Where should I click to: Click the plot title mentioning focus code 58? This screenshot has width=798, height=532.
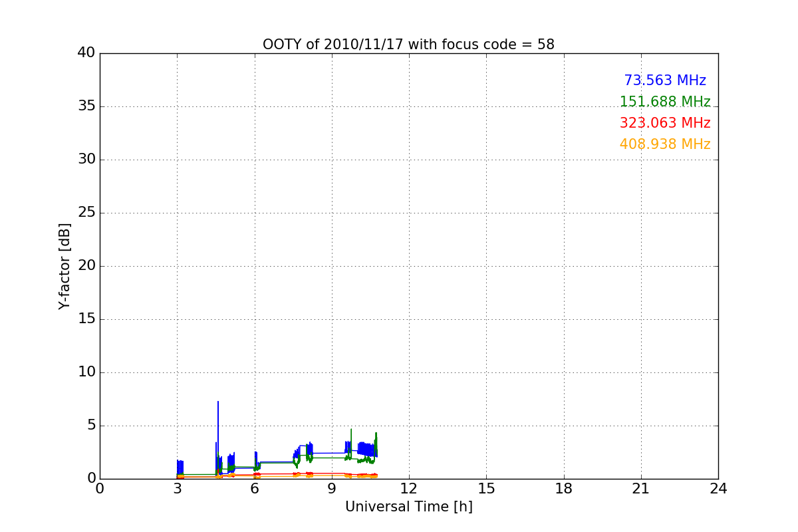pyautogui.click(x=408, y=45)
